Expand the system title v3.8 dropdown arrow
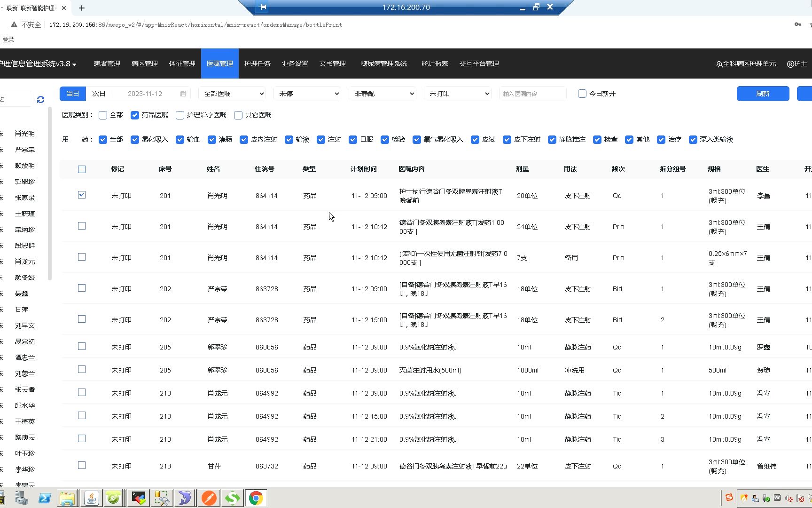 tap(74, 64)
